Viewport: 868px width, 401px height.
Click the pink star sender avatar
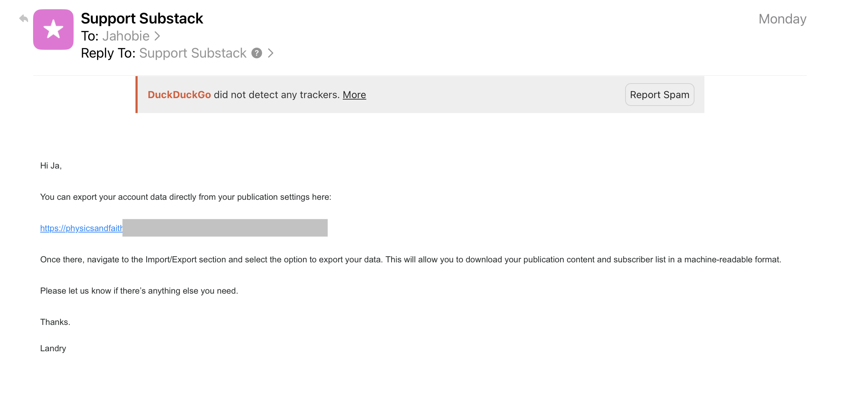coord(53,30)
